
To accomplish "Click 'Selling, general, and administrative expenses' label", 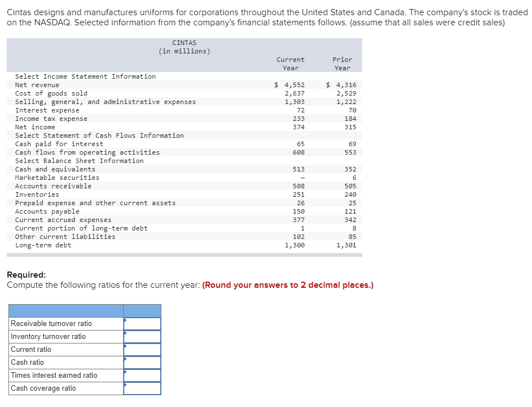I will click(106, 102).
